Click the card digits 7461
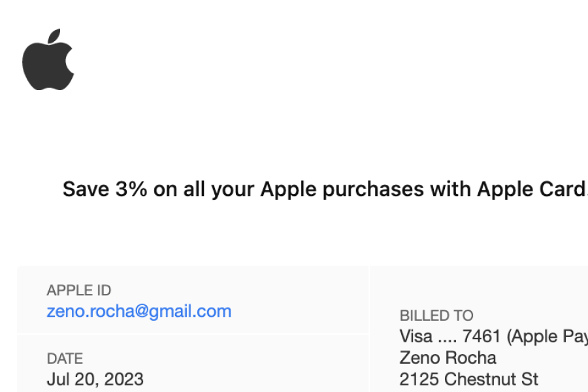 (x=482, y=336)
